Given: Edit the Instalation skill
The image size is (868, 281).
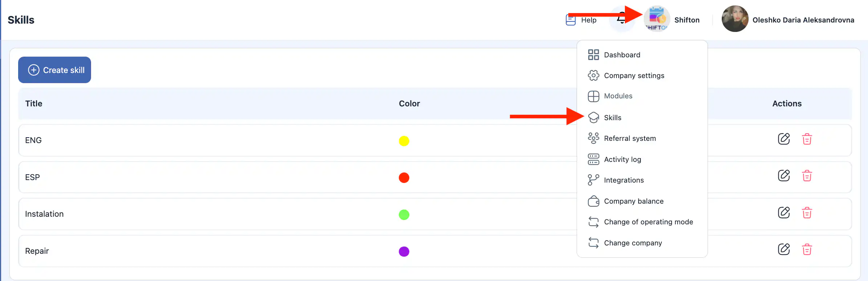Looking at the screenshot, I should pos(783,213).
